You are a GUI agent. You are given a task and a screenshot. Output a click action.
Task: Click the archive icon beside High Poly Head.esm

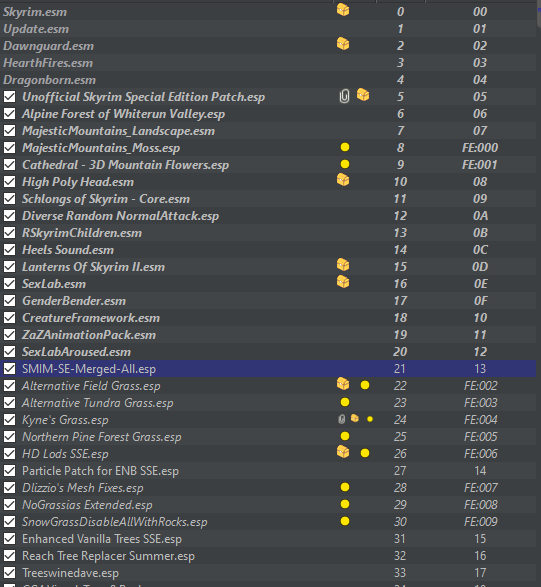(x=343, y=180)
